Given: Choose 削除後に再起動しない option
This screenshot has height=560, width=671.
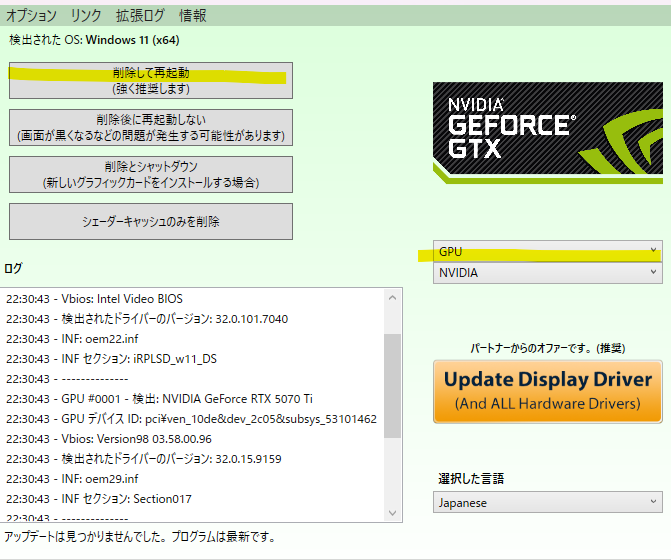Looking at the screenshot, I should coord(151,127).
